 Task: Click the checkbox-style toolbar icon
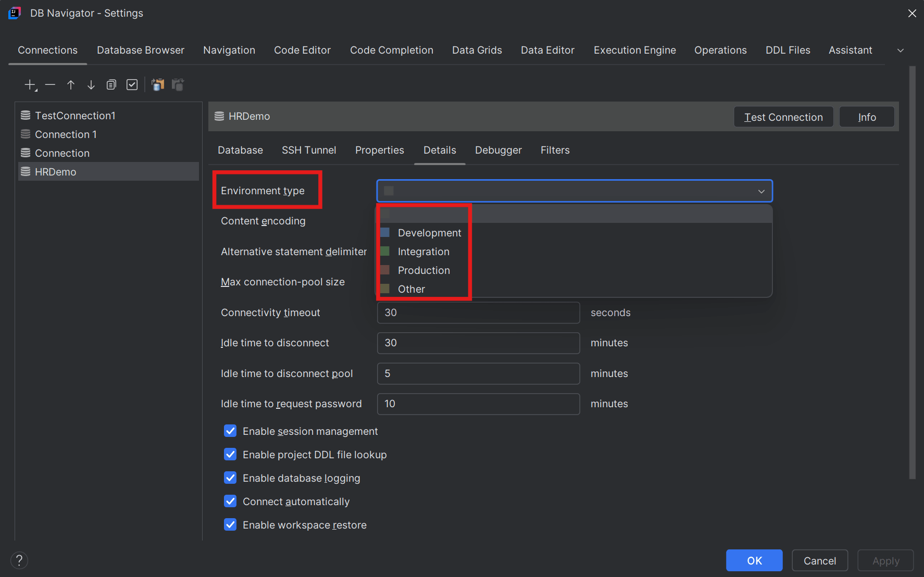[132, 84]
